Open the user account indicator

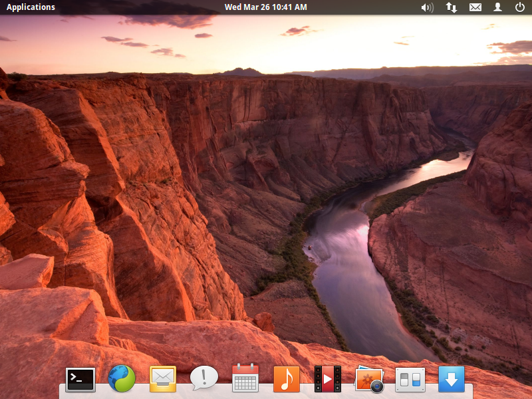(x=497, y=7)
